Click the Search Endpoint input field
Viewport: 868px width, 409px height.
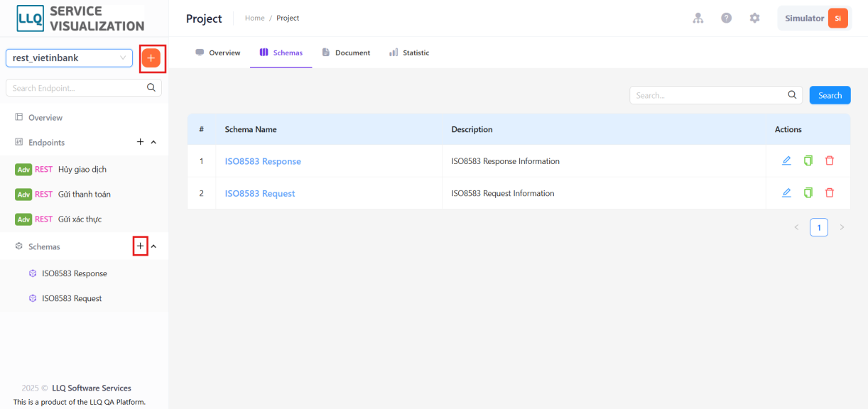point(84,88)
